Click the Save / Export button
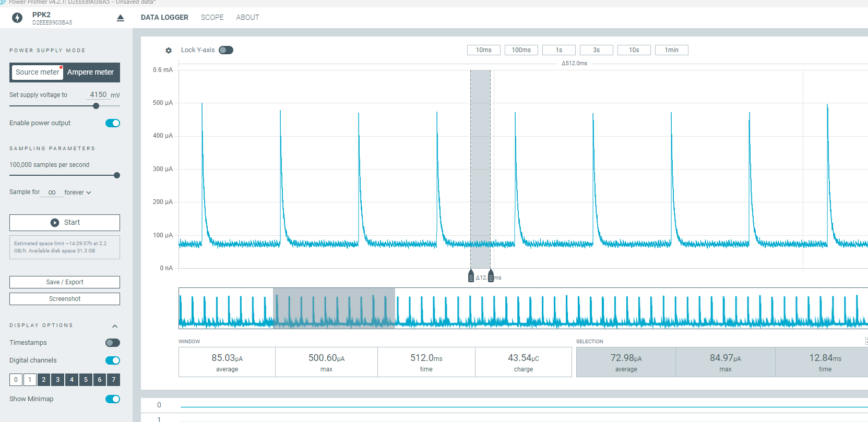The image size is (868, 422). coord(65,282)
